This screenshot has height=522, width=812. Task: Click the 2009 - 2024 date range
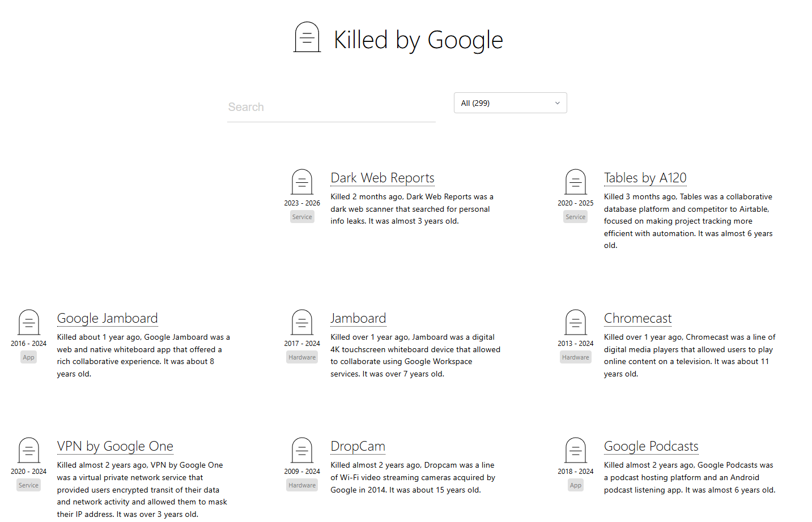pyautogui.click(x=302, y=472)
